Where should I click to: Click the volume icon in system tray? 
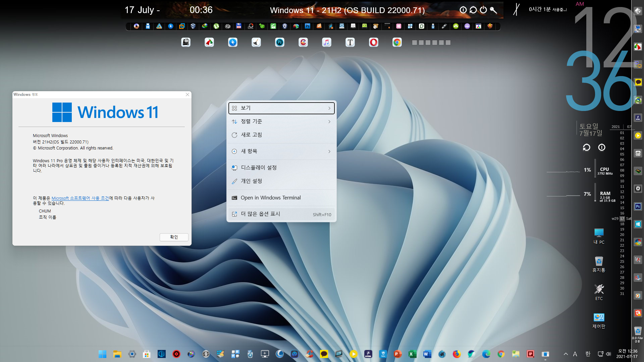click(608, 354)
